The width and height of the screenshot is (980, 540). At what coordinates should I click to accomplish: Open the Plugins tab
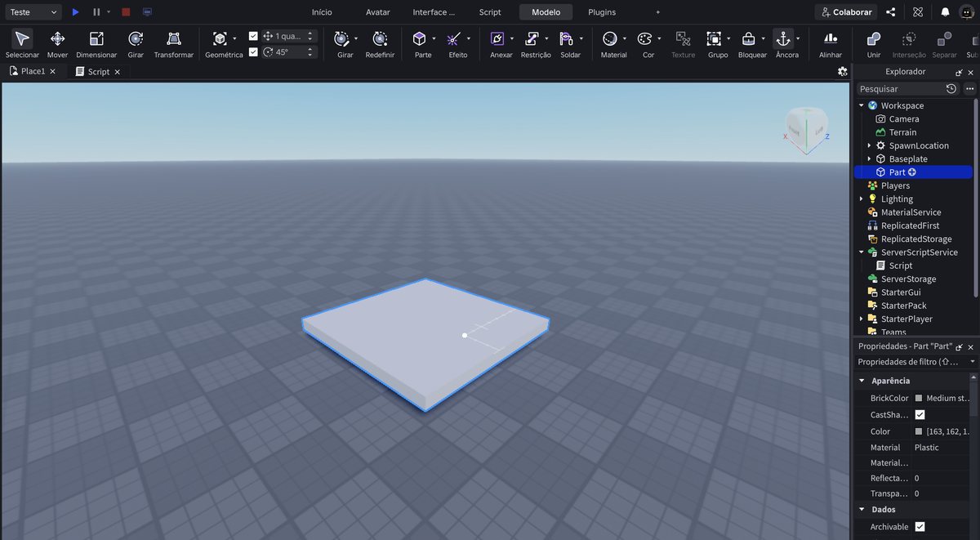602,12
